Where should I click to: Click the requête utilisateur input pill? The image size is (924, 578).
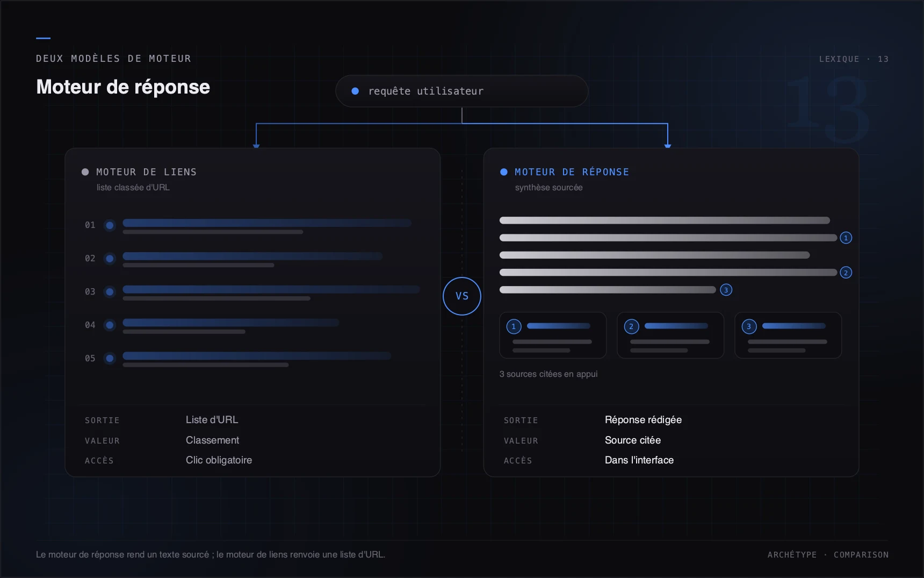(x=462, y=91)
